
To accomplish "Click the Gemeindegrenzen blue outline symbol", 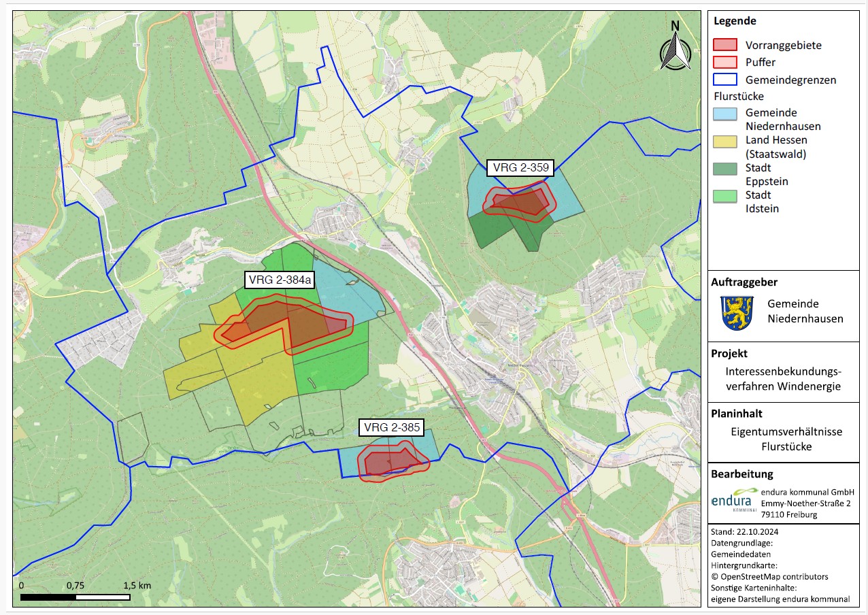I will pos(724,80).
